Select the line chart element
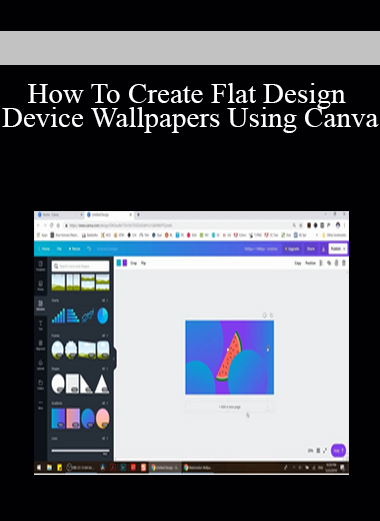This screenshot has height=521, width=380. coord(88,316)
